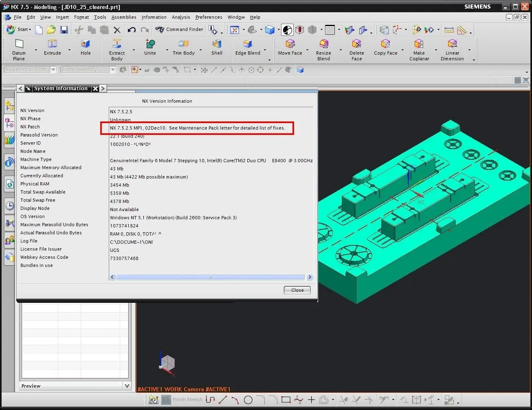Image resolution: width=532 pixels, height=410 pixels.
Task: Select the Move Face tool
Action: [x=290, y=48]
